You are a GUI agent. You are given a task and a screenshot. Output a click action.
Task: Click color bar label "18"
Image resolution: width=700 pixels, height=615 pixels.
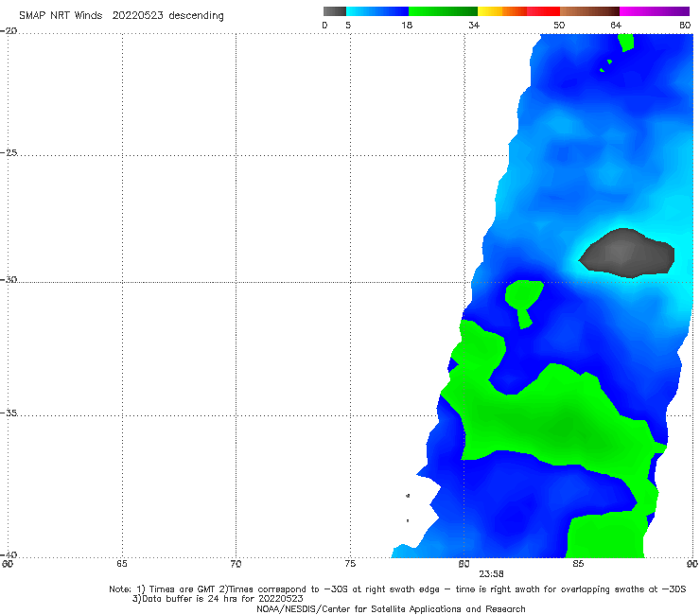(x=407, y=25)
